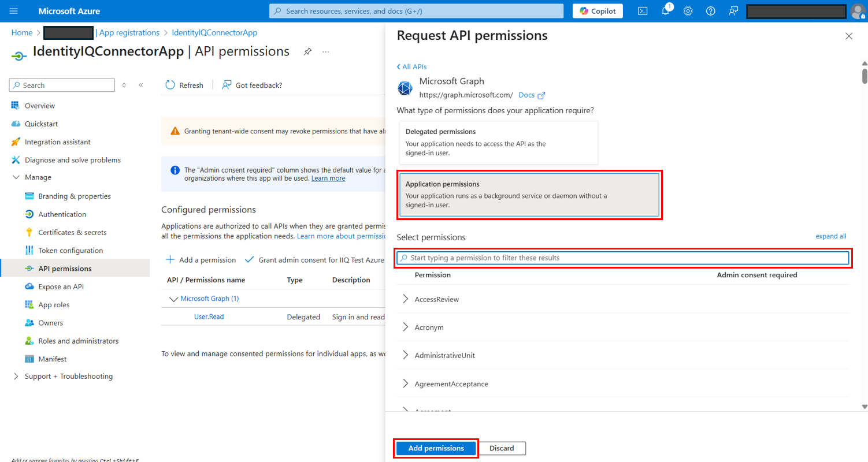Viewport: 868px width, 462px height.
Task: Focus the permission filter search box
Action: click(624, 258)
